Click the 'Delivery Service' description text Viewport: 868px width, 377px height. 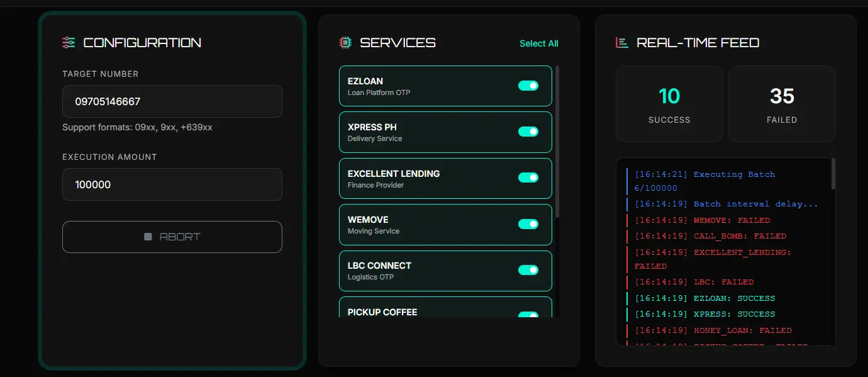point(375,138)
